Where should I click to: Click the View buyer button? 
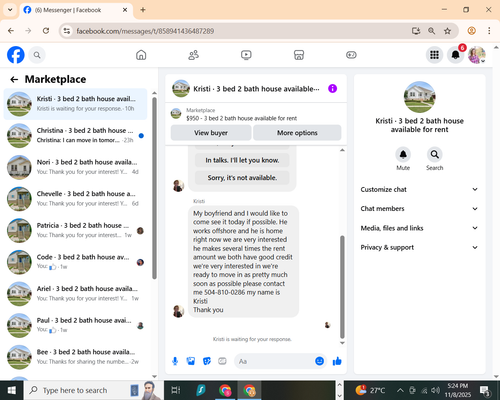click(211, 133)
